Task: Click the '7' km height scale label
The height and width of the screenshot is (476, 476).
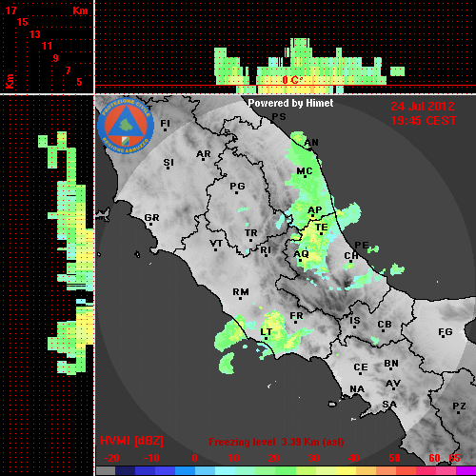Action: 68,70
